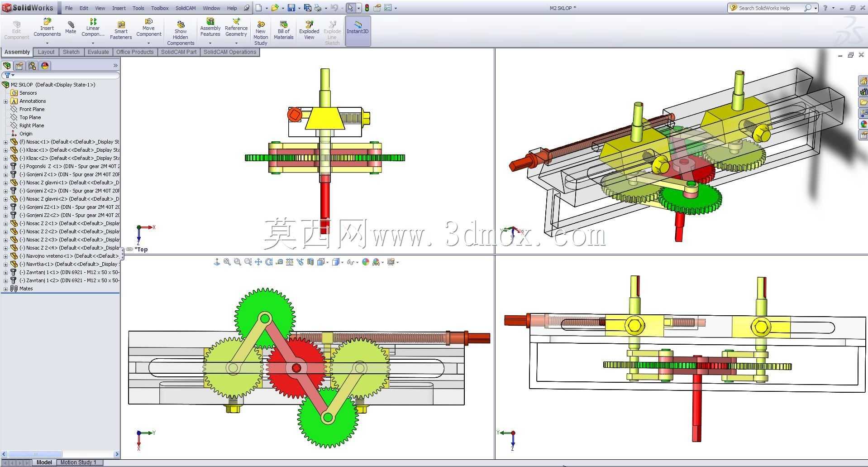This screenshot has width=868, height=467.
Task: Open the Assembly Features dropdown arrow
Action: pos(210,43)
